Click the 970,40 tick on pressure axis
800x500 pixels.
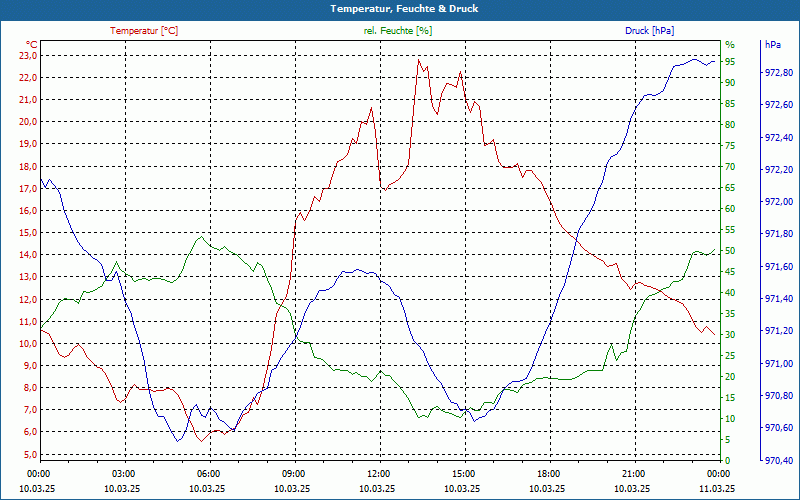779,461
